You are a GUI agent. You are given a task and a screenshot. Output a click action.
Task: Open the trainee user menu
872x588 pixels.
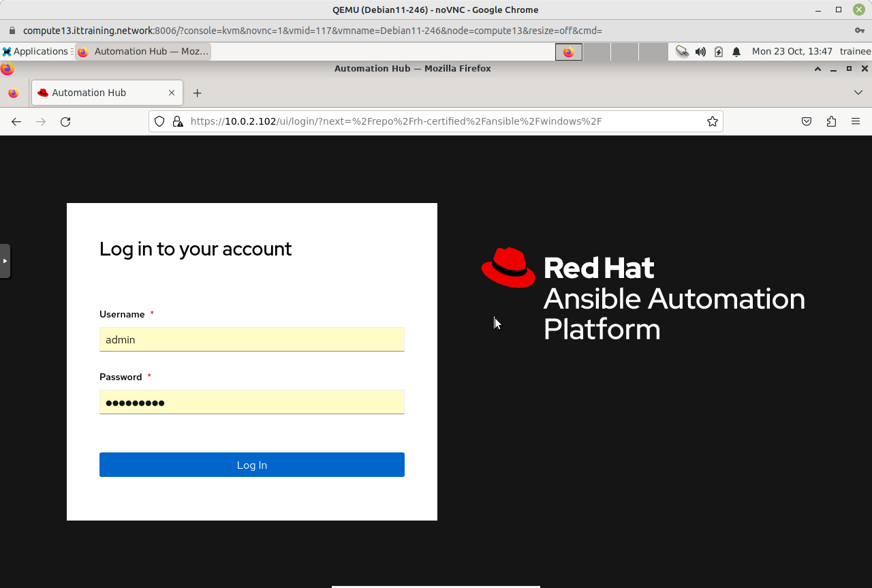[x=855, y=51]
